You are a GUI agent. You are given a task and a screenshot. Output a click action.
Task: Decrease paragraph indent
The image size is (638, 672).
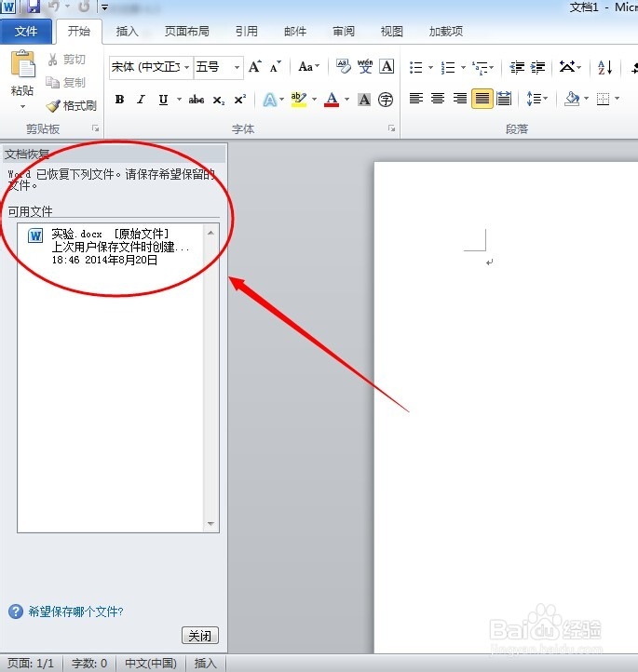pyautogui.click(x=517, y=67)
